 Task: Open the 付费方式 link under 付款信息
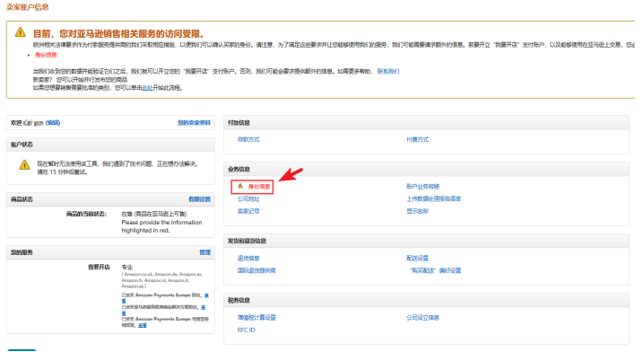tap(417, 139)
